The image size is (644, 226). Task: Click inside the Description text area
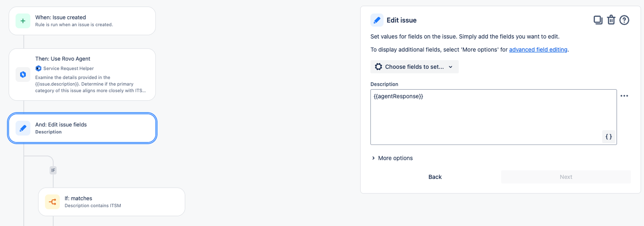493,117
